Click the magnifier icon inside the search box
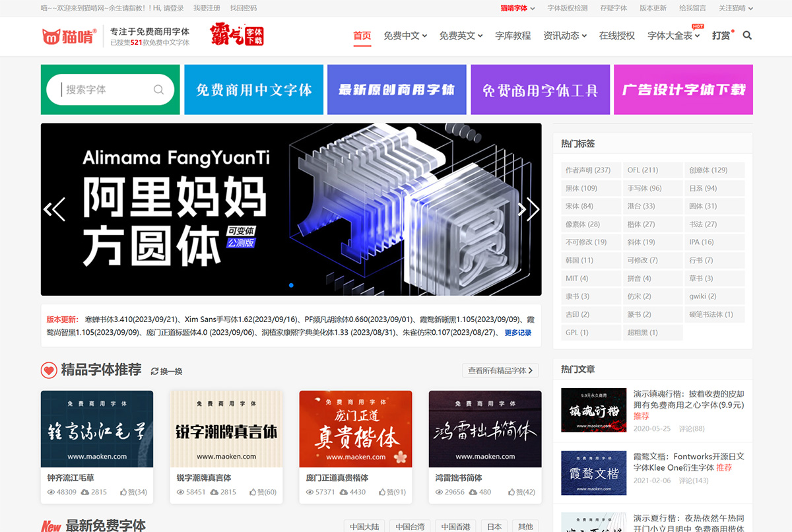 tap(158, 89)
